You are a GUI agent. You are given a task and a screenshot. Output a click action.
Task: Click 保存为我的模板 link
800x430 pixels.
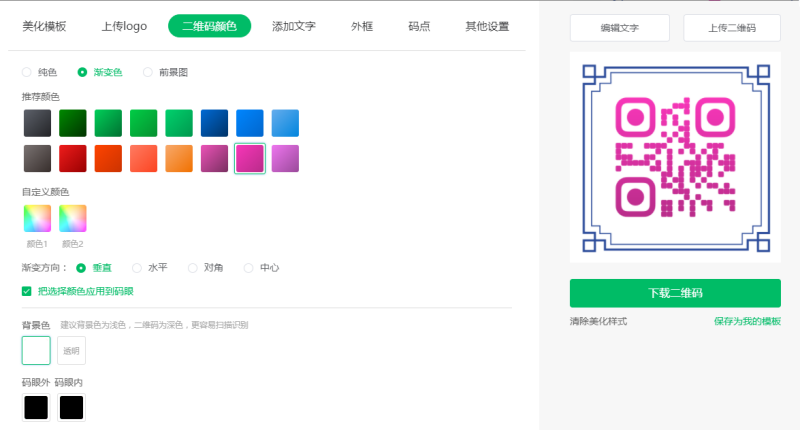(x=747, y=321)
